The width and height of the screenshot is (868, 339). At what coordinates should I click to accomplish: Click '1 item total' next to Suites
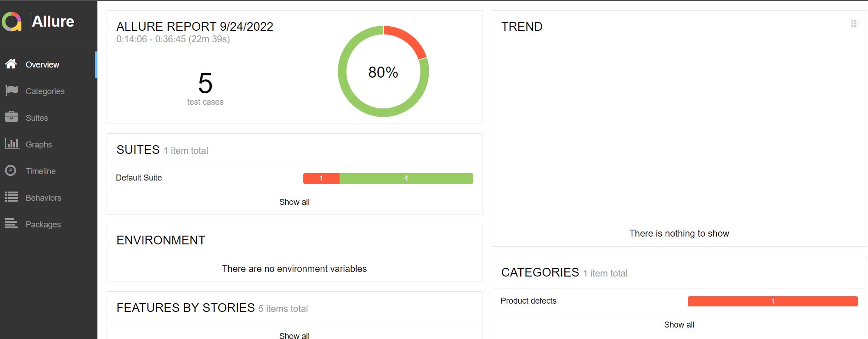click(x=186, y=151)
